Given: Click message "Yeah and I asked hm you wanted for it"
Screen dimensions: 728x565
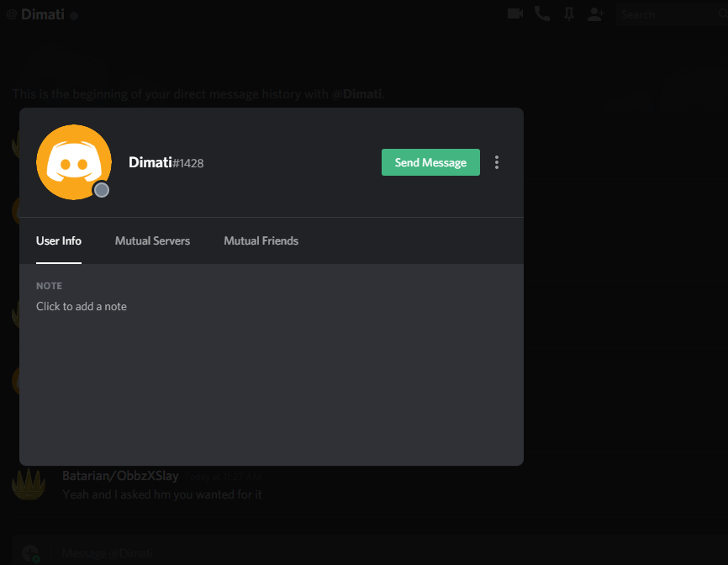Looking at the screenshot, I should [x=162, y=494].
